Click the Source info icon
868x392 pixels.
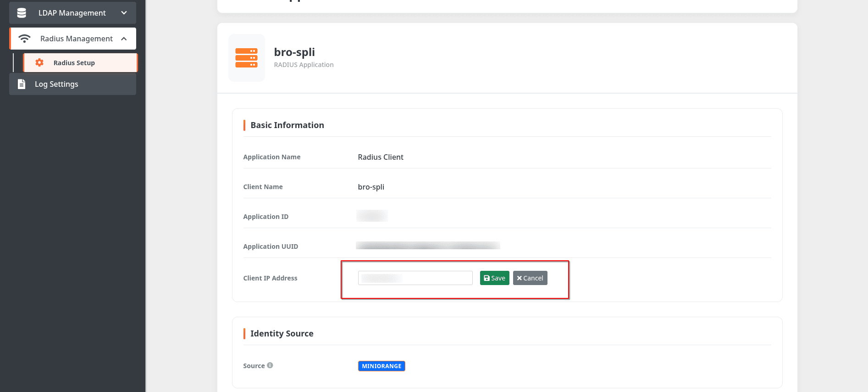tap(270, 365)
